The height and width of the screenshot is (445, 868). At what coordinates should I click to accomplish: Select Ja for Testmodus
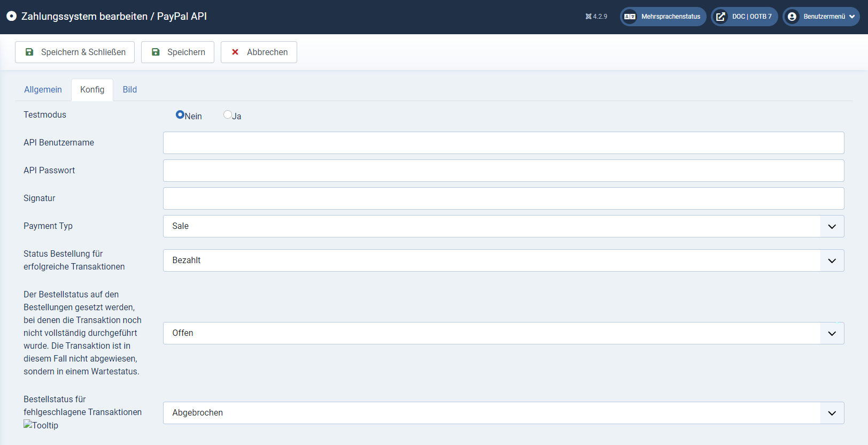[x=228, y=114]
